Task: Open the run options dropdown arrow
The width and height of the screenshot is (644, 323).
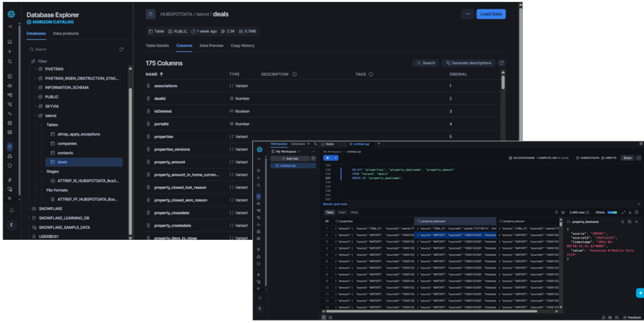Action: pos(336,158)
